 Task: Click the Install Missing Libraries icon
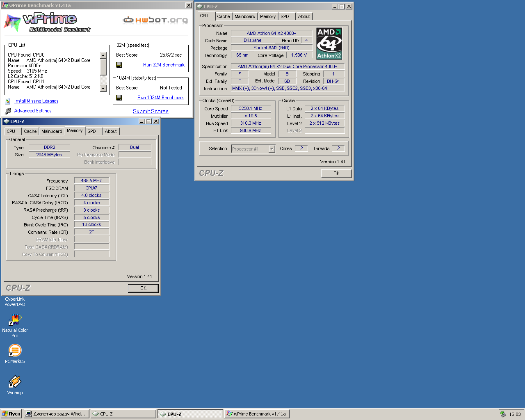pos(8,101)
